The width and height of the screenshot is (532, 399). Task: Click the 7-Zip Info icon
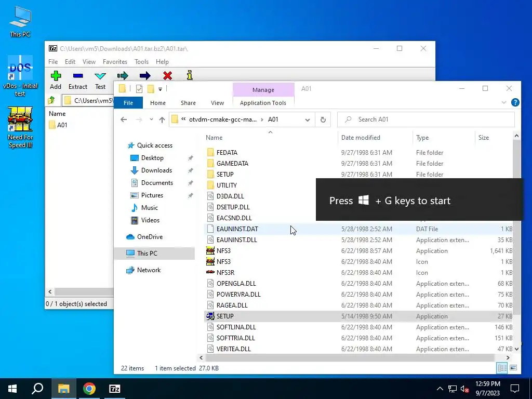coord(190,75)
